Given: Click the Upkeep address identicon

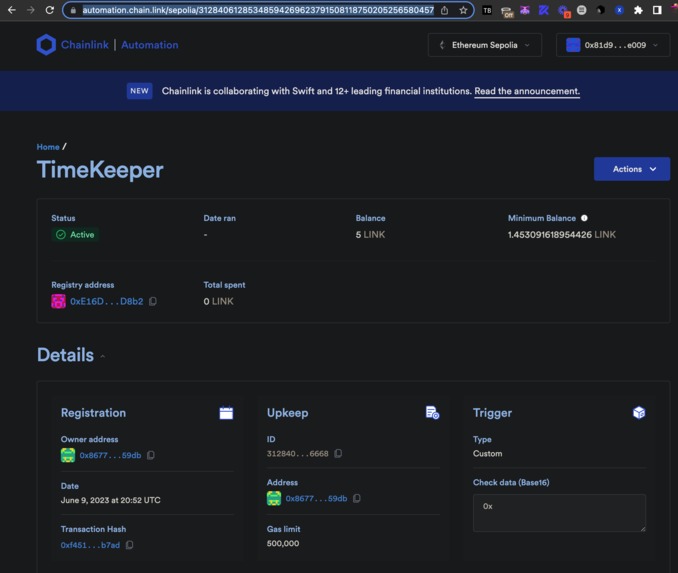Looking at the screenshot, I should (x=274, y=499).
